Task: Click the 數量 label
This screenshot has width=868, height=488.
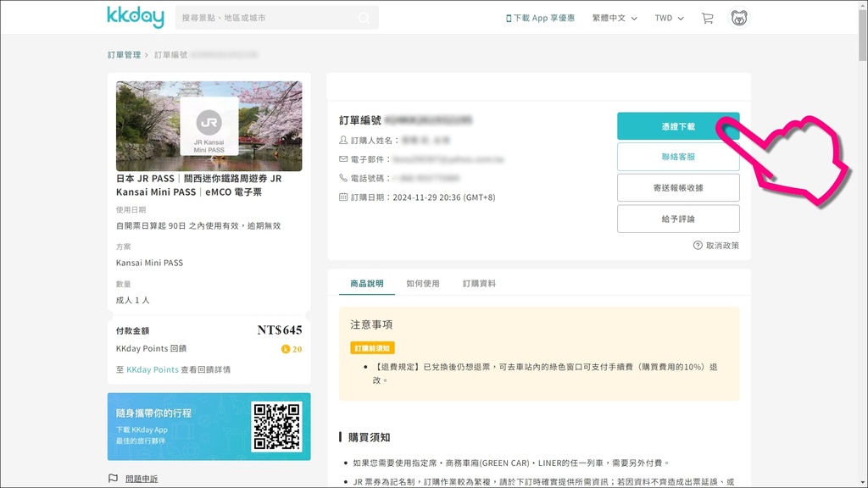Action: tap(124, 284)
